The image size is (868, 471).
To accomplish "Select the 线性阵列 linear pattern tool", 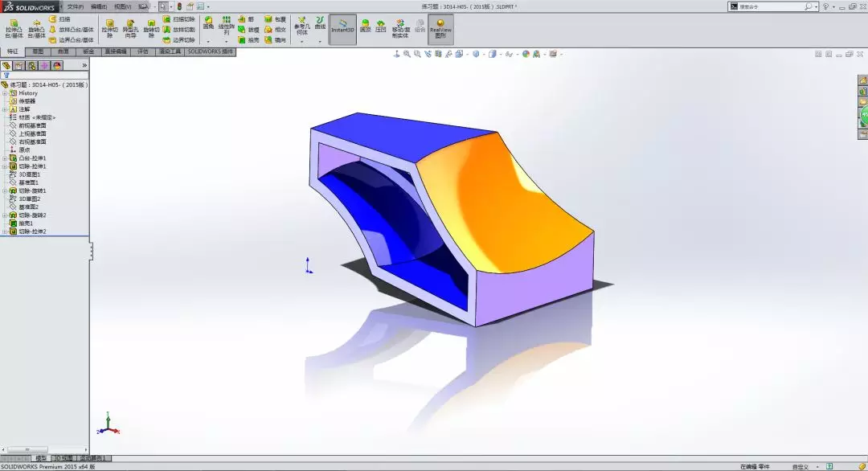I will coord(226,26).
